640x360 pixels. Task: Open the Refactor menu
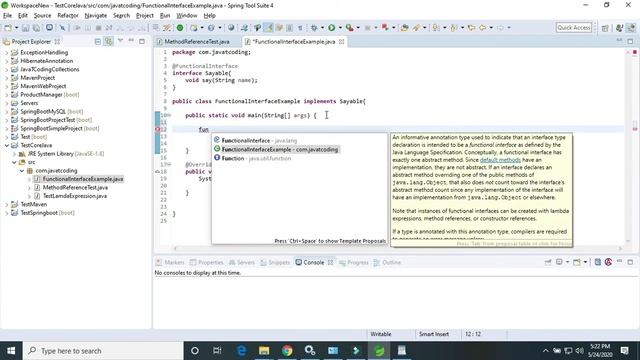point(68,16)
